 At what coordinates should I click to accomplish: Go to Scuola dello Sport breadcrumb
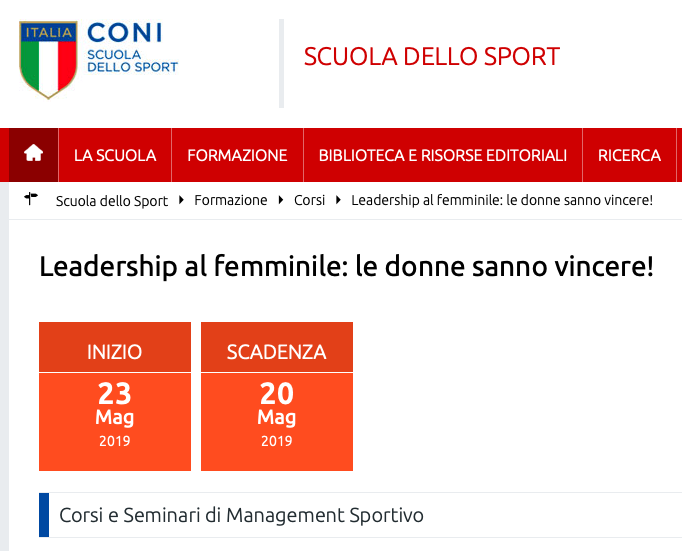[112, 201]
